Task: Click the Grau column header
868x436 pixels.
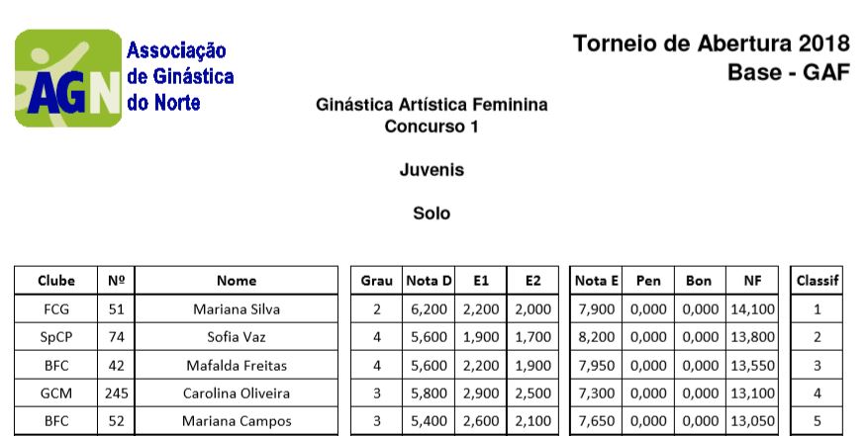Action: pos(376,281)
